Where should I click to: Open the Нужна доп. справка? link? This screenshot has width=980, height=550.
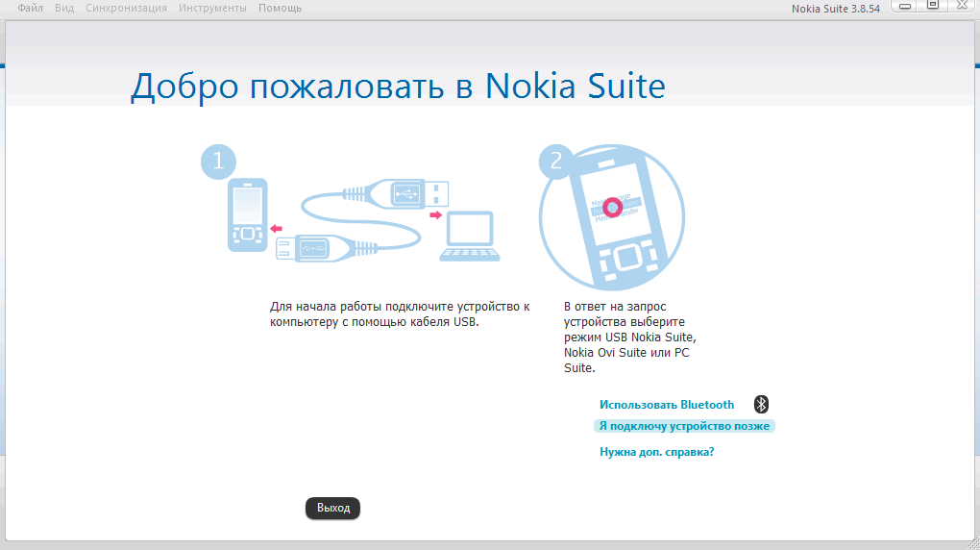click(x=656, y=452)
